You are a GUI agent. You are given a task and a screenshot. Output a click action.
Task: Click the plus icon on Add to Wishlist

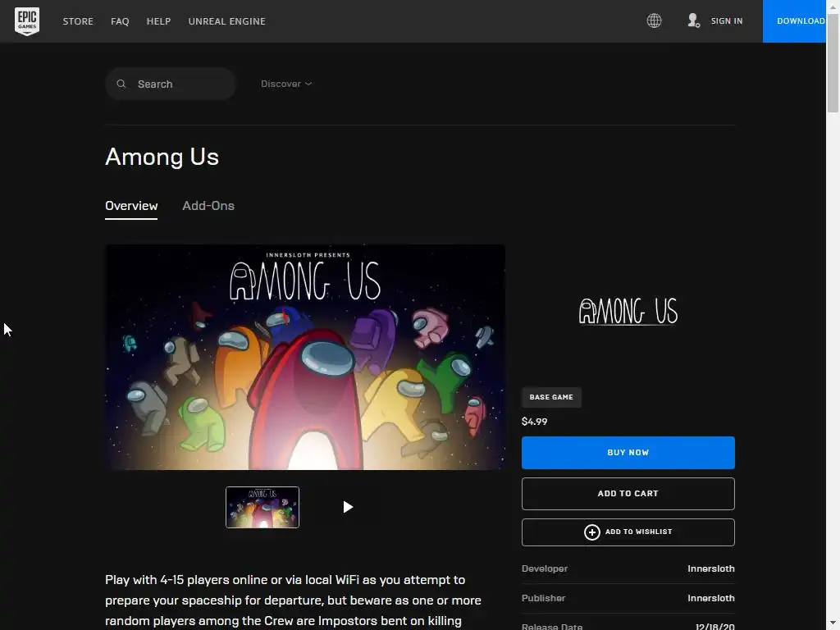(591, 532)
